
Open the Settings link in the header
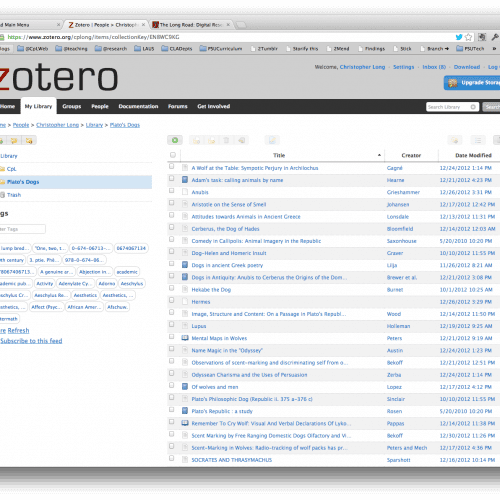403,67
